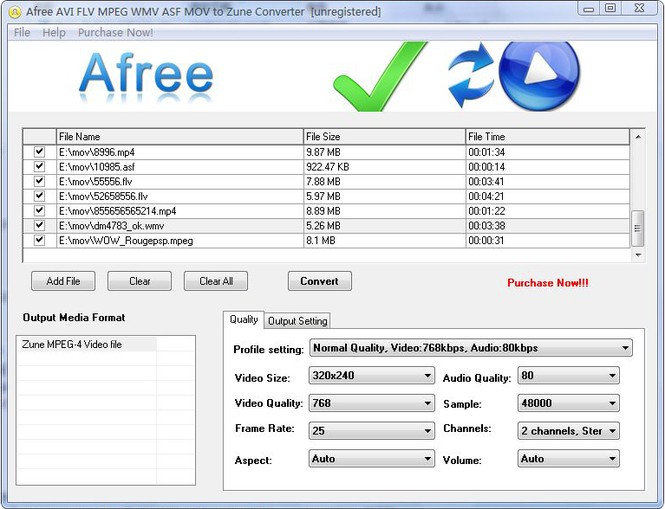Select the E:\mov\dm4783_ok.wmv row

[326, 226]
